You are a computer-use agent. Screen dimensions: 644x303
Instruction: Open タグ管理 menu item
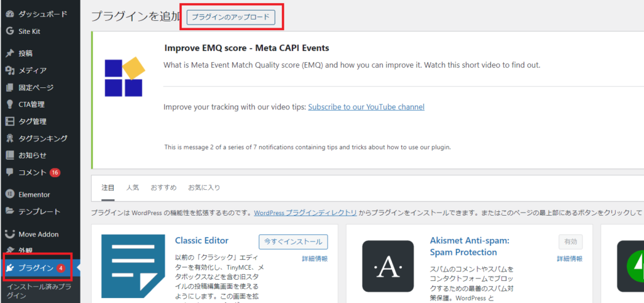pyautogui.click(x=33, y=121)
